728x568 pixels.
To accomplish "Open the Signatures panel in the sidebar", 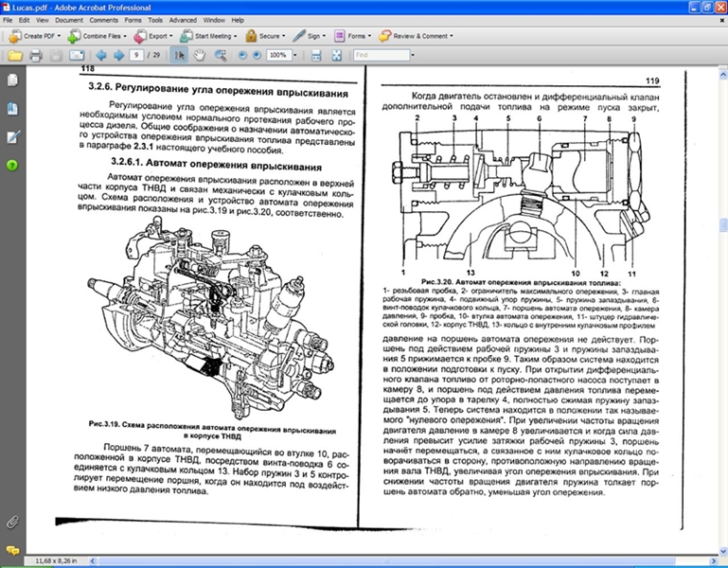I will (x=11, y=136).
